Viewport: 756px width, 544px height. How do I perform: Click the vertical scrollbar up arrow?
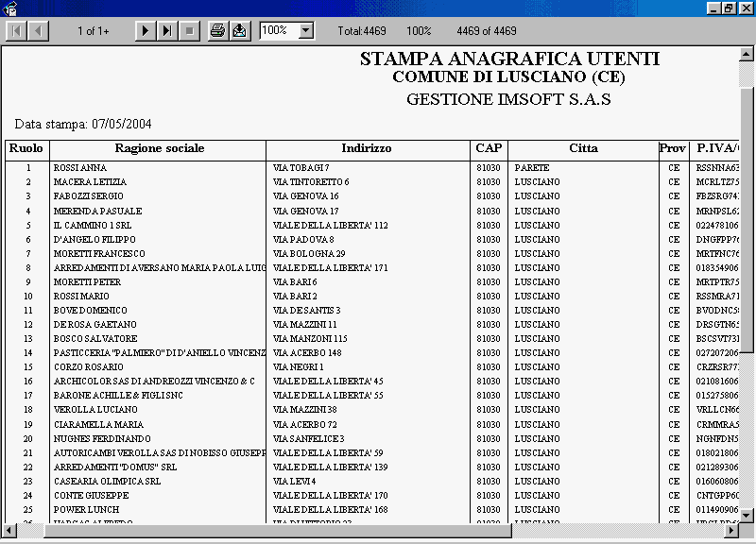pos(747,54)
